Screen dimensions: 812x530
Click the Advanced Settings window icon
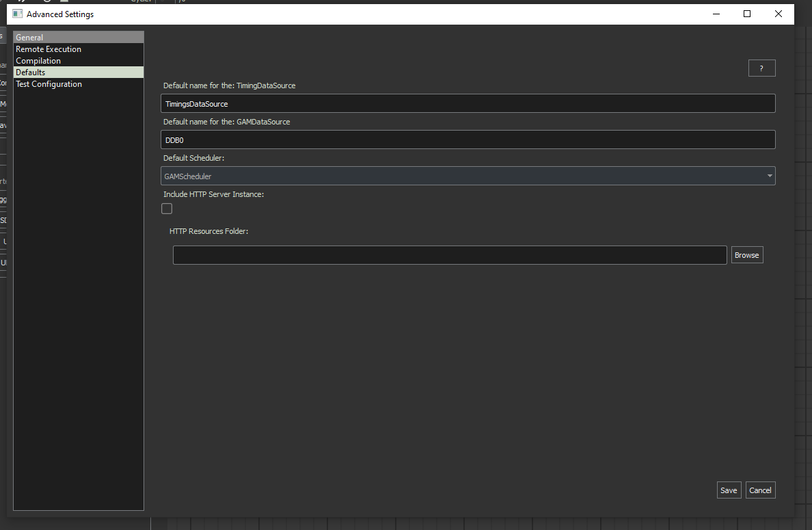click(18, 14)
